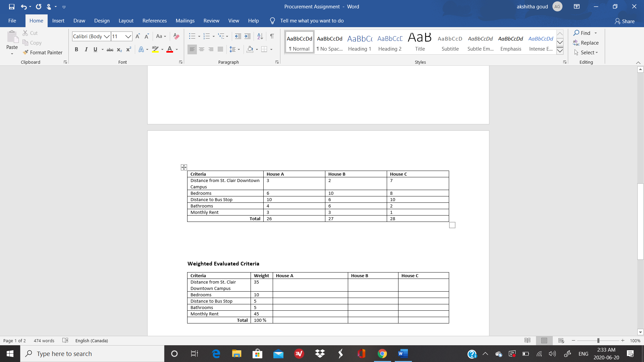Click the Strikethrough text icon

110,50
